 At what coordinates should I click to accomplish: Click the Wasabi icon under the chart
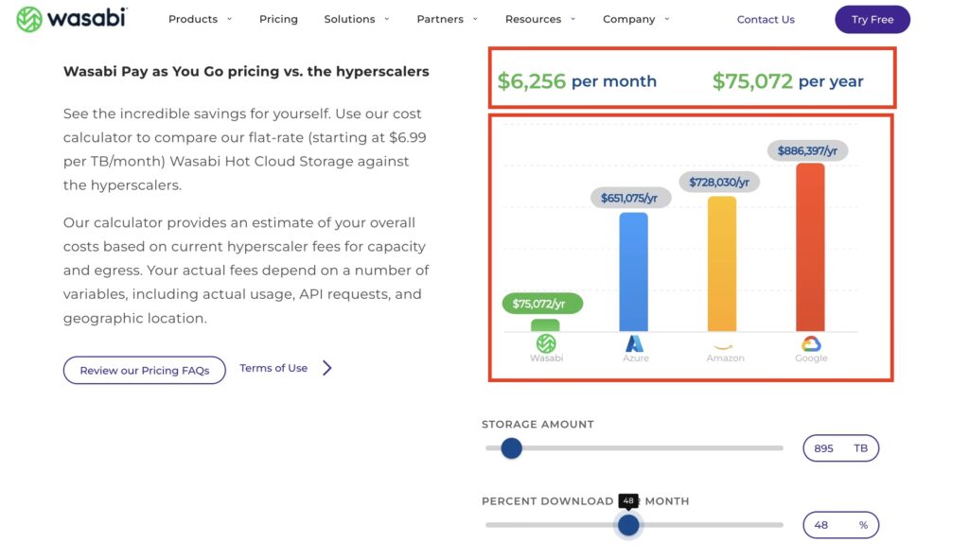click(x=546, y=343)
